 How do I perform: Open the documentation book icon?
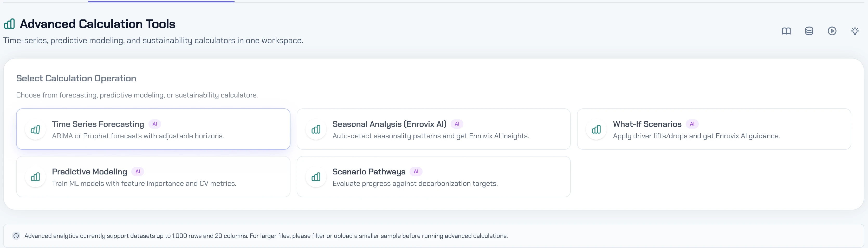coord(786,31)
